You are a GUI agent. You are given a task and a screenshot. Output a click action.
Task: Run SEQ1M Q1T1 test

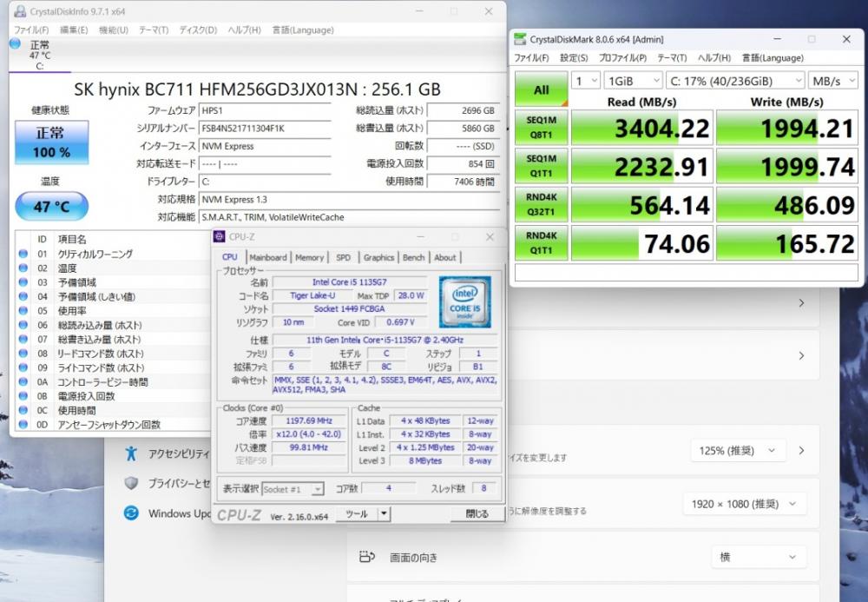pos(542,166)
